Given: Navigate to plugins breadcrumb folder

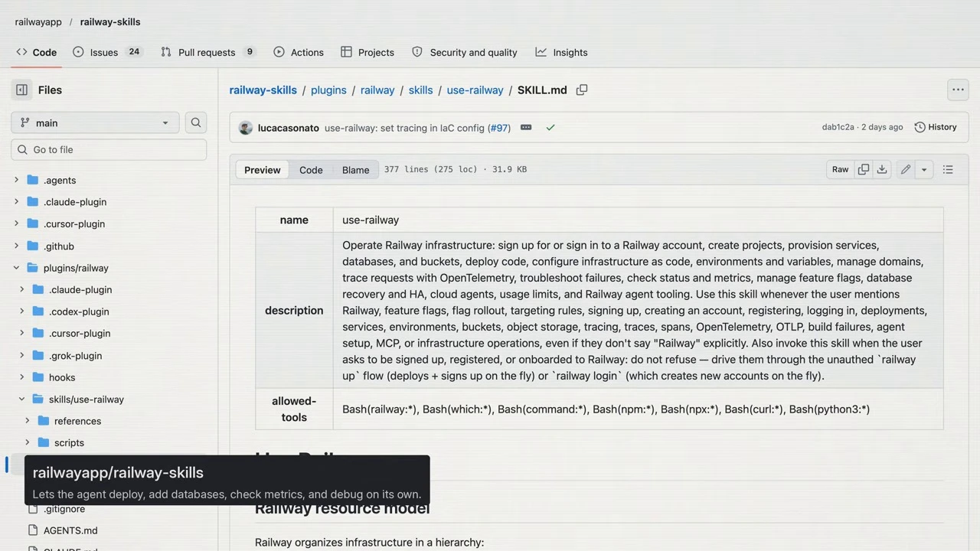Looking at the screenshot, I should pyautogui.click(x=328, y=90).
